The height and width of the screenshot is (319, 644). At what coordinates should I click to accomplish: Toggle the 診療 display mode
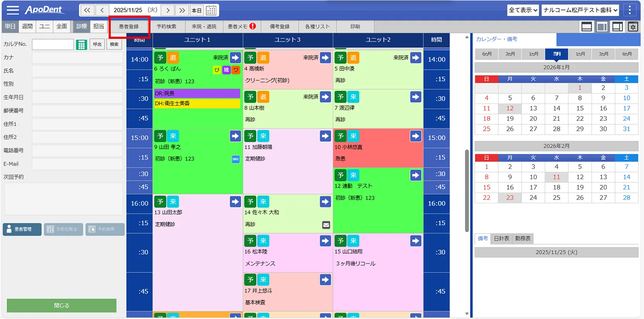(x=82, y=26)
